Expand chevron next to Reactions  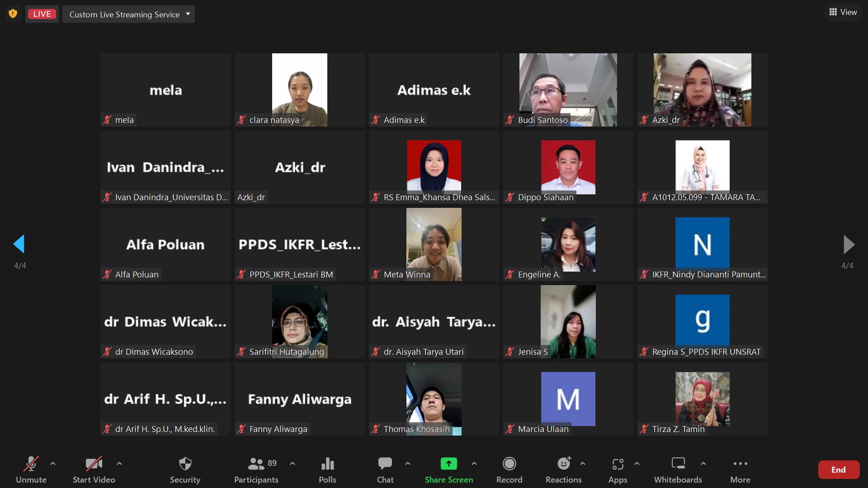point(583,464)
